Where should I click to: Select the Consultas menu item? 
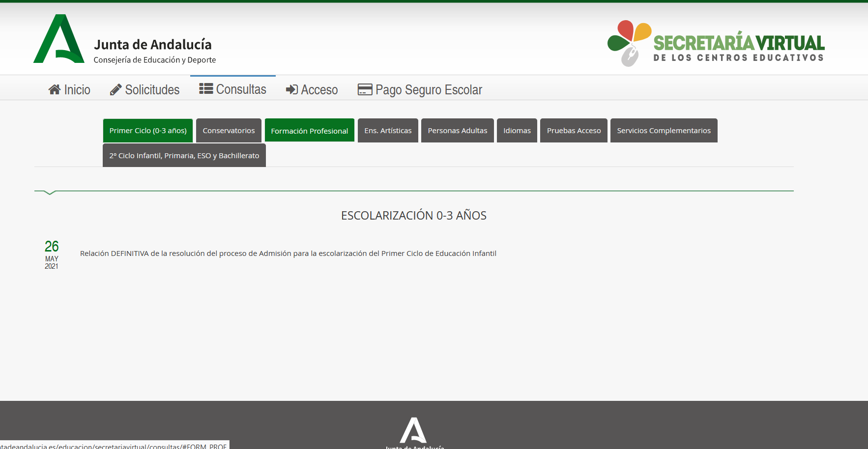[x=232, y=89]
